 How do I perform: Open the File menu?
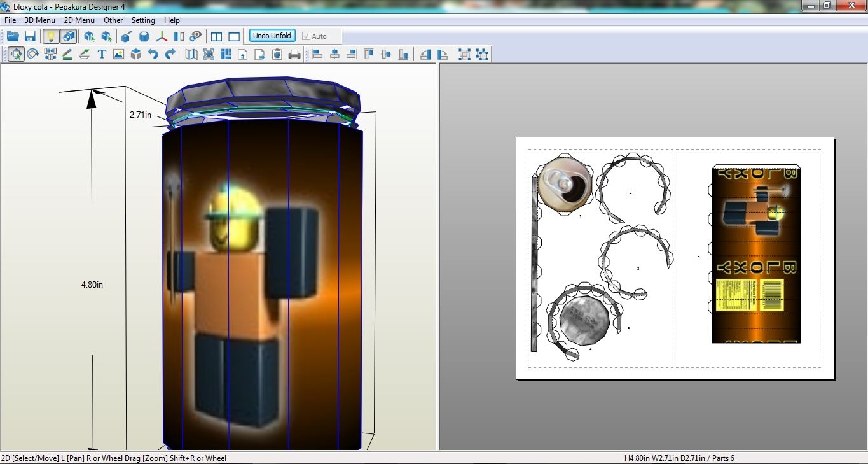coord(10,20)
